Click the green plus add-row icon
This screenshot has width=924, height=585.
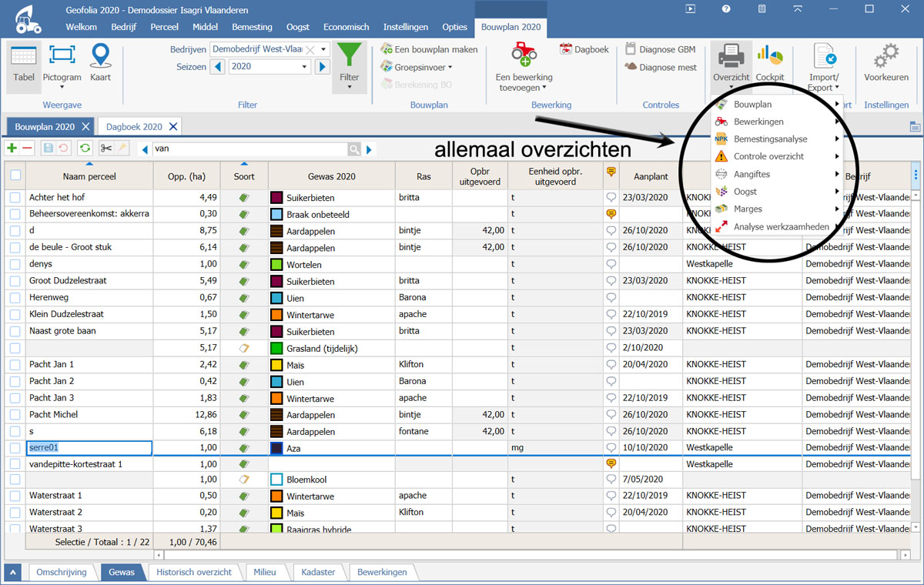12,148
